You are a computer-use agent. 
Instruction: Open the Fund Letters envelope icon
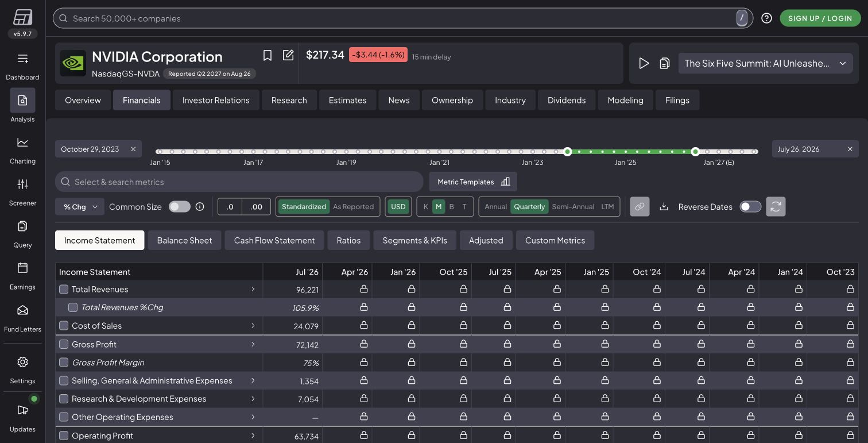click(22, 310)
